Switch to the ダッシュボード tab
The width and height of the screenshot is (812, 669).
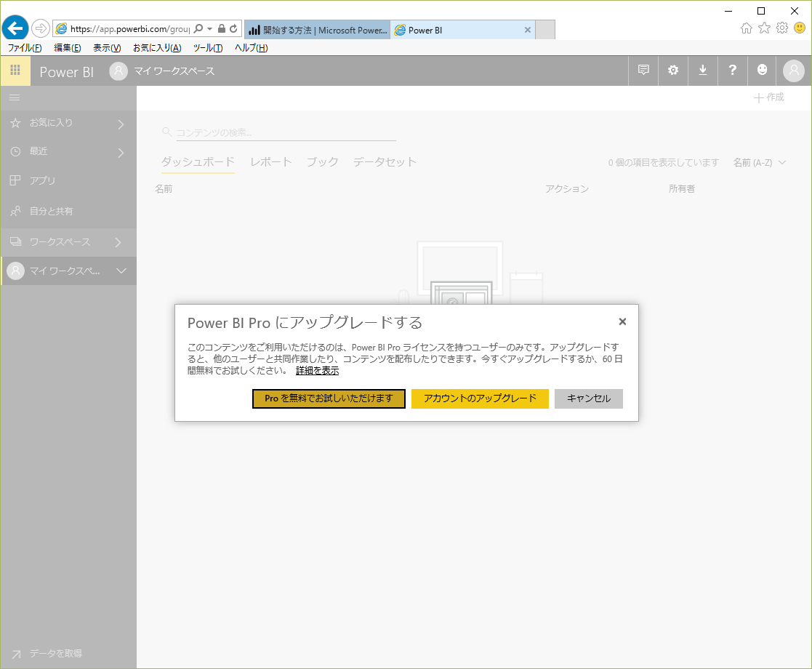197,161
